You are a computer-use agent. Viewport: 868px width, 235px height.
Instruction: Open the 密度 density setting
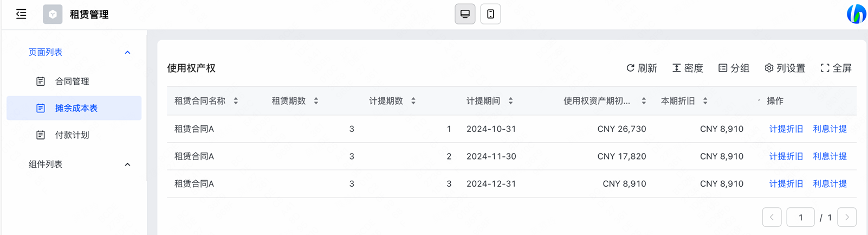[688, 68]
